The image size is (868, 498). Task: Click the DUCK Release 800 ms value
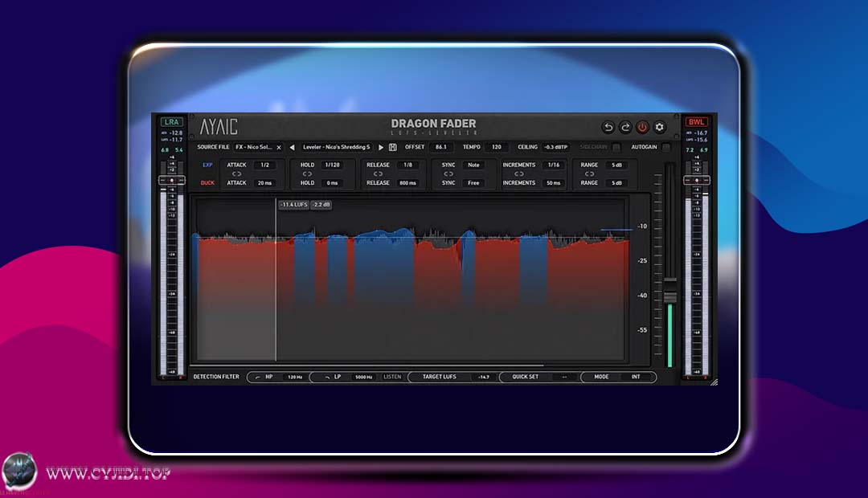(408, 182)
